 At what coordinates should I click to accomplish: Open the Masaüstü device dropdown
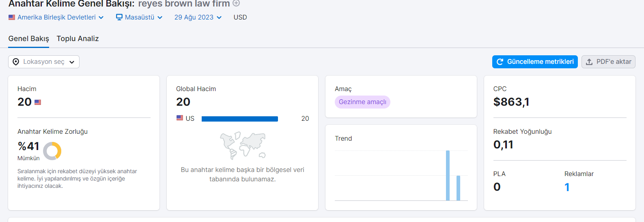139,17
